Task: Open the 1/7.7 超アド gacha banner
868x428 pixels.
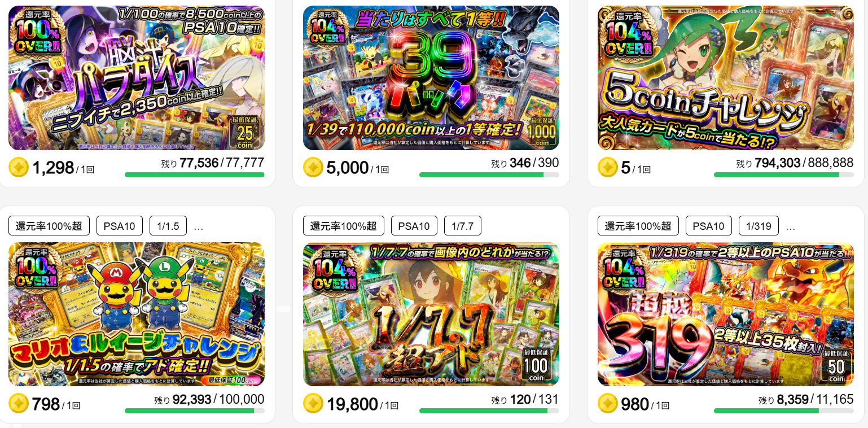Action: (431, 315)
